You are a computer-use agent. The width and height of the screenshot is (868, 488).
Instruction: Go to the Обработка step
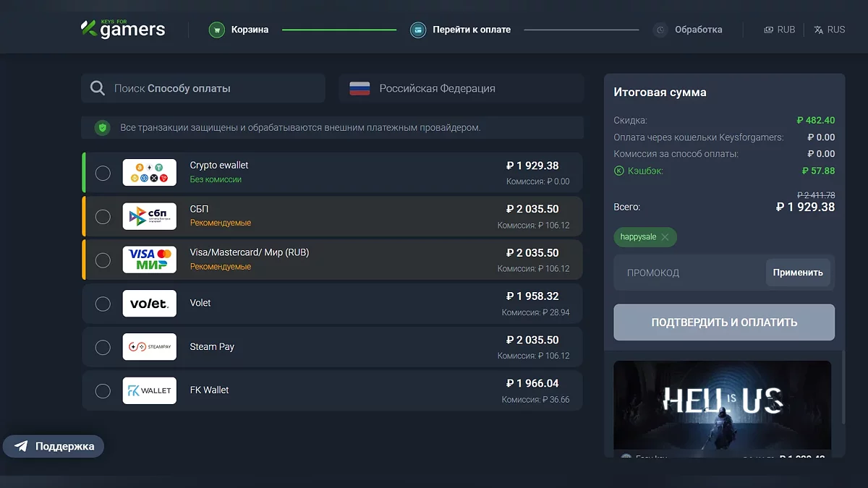point(698,30)
